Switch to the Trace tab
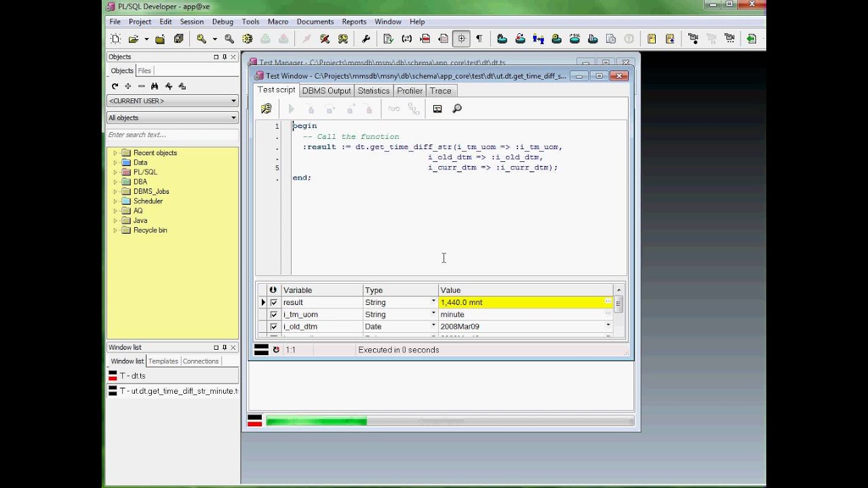The image size is (868, 488). tap(440, 91)
